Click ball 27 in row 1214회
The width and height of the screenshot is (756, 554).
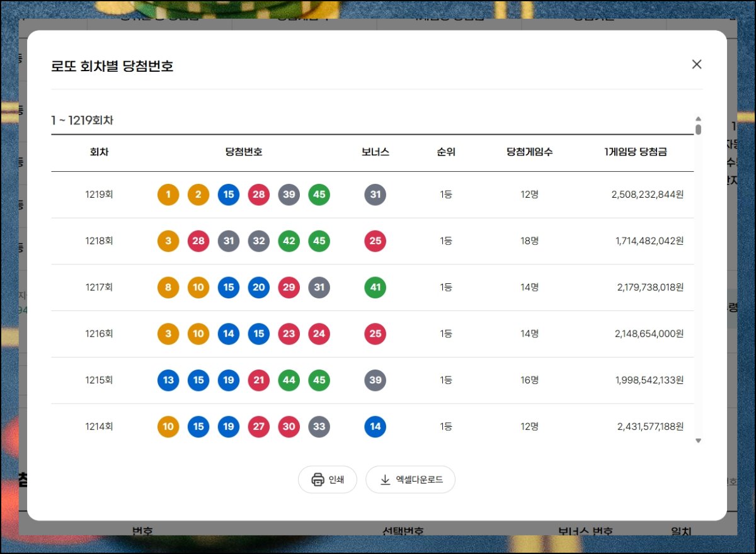coord(259,427)
